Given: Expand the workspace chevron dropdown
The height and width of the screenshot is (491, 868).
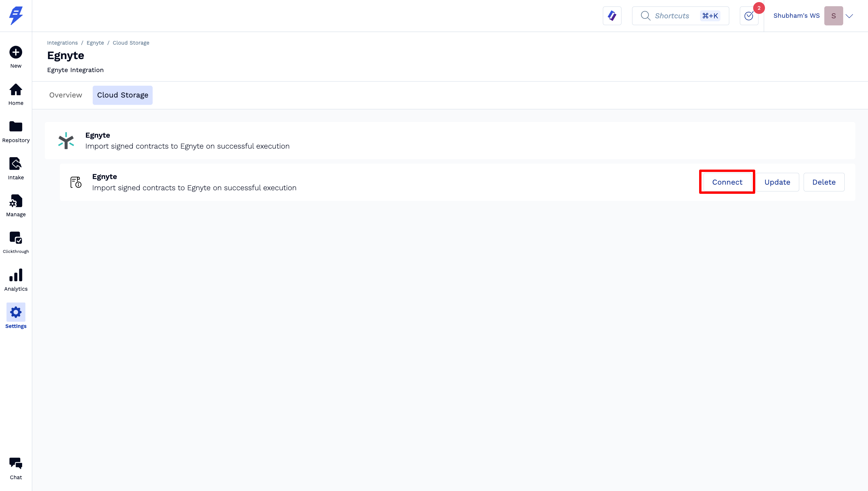Looking at the screenshot, I should [849, 16].
